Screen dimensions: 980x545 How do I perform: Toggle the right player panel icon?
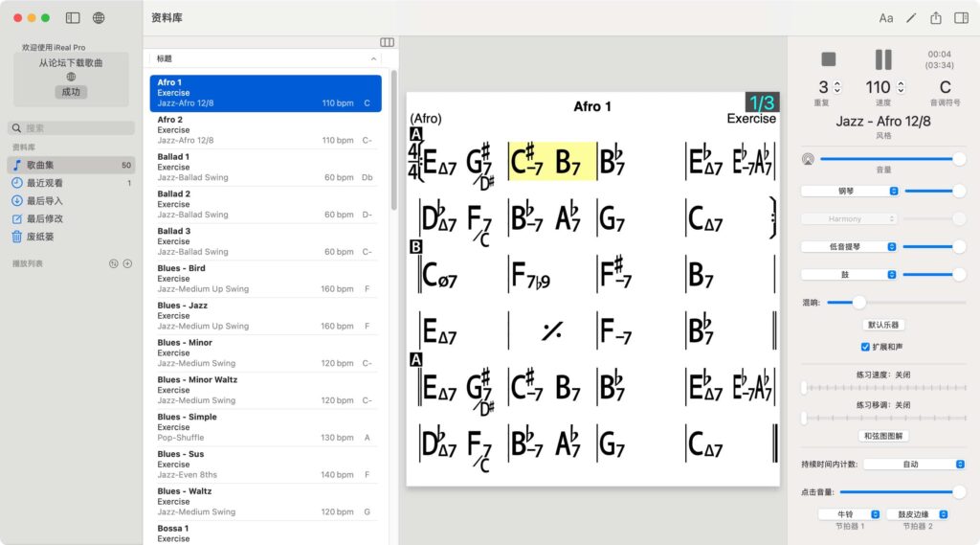point(961,17)
